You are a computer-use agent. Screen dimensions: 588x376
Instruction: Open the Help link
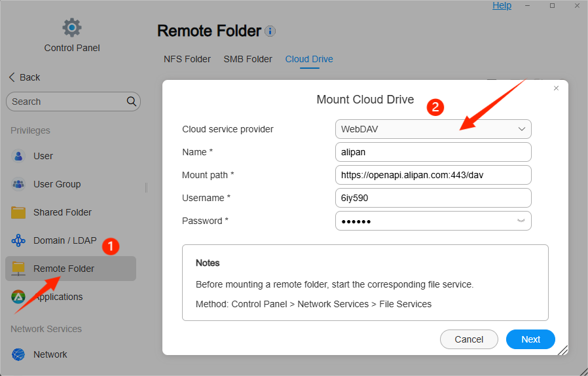tap(502, 6)
